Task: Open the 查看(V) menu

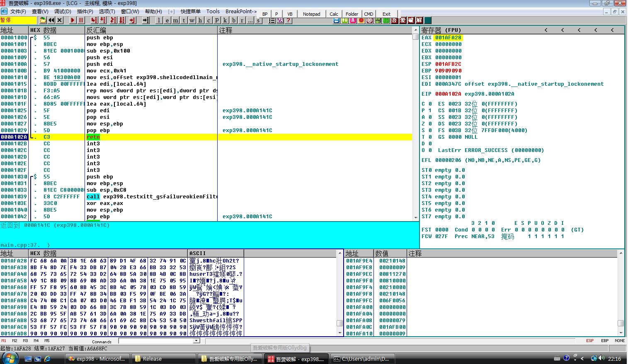Action: pos(40,11)
